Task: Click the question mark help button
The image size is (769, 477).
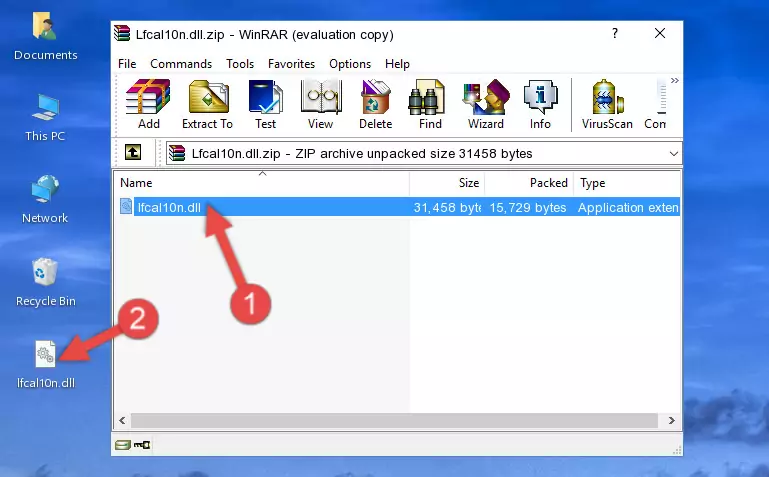Action: pyautogui.click(x=615, y=33)
